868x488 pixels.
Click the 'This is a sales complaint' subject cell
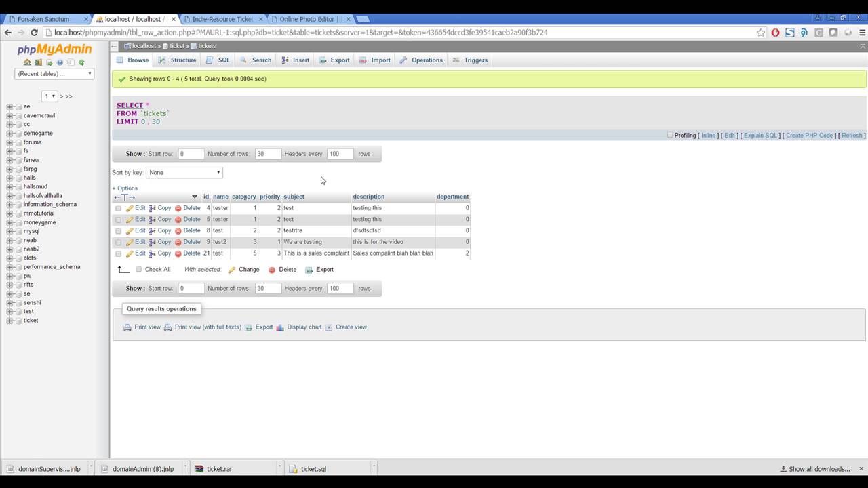tap(317, 253)
